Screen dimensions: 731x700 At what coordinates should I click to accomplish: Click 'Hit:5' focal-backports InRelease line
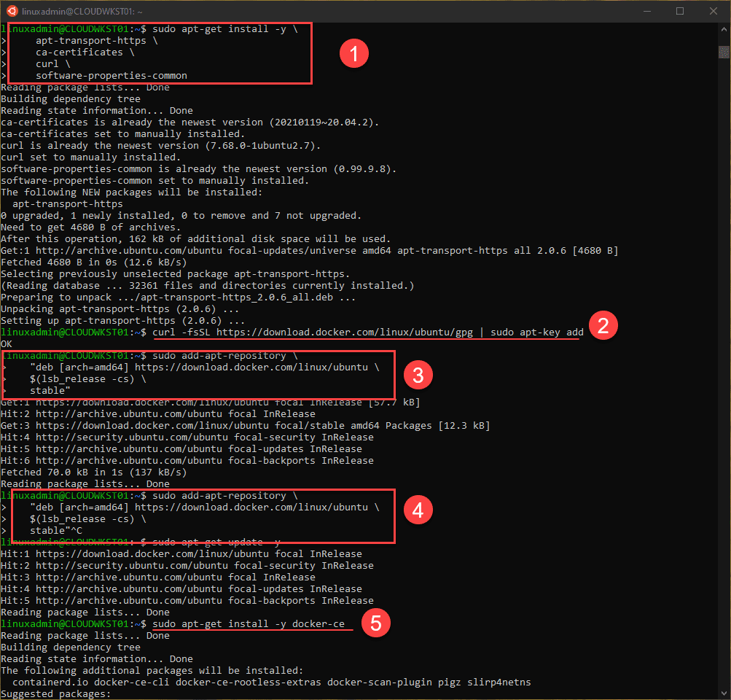(187, 600)
